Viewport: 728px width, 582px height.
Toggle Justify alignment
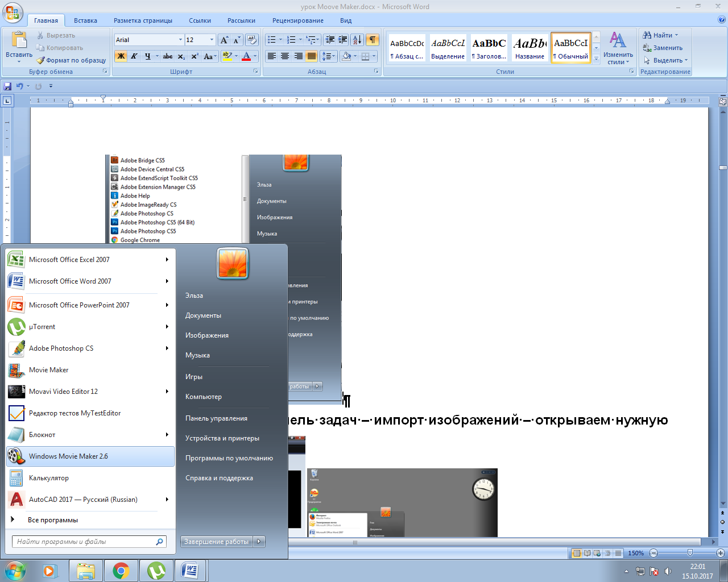[x=311, y=56]
